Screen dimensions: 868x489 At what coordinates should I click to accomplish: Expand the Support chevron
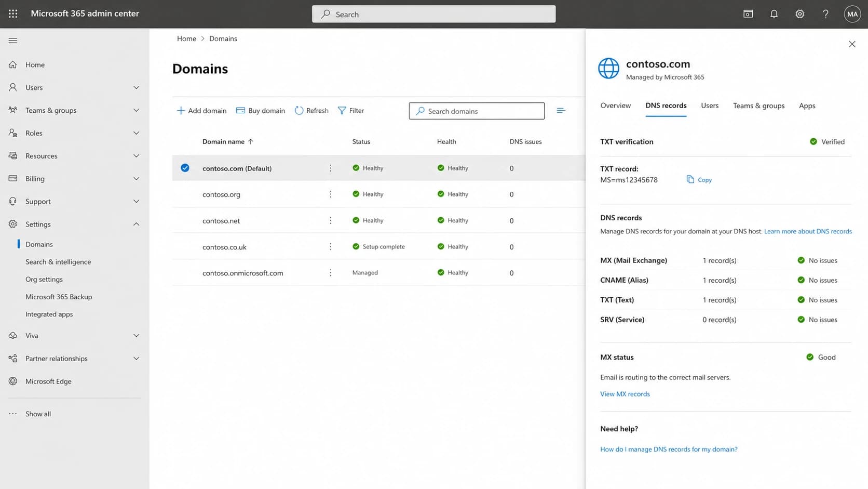coord(137,201)
